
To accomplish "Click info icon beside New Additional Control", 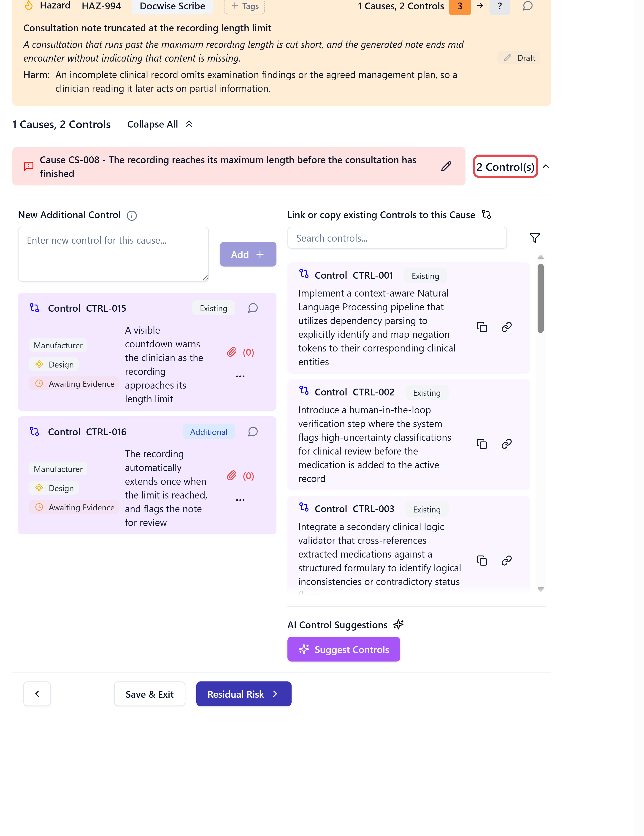I will point(132,215).
